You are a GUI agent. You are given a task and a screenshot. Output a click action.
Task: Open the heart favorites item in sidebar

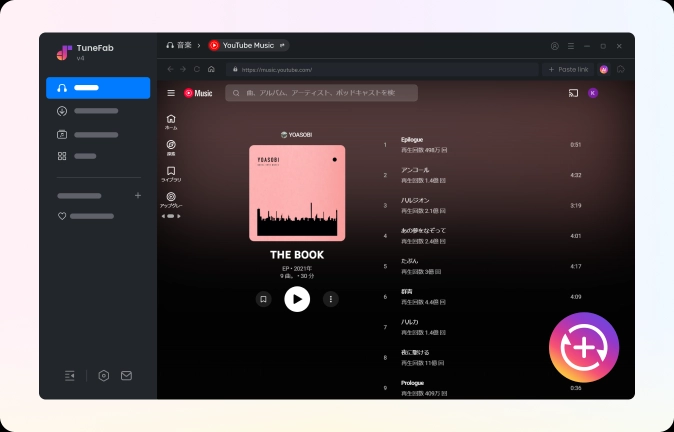coord(86,216)
